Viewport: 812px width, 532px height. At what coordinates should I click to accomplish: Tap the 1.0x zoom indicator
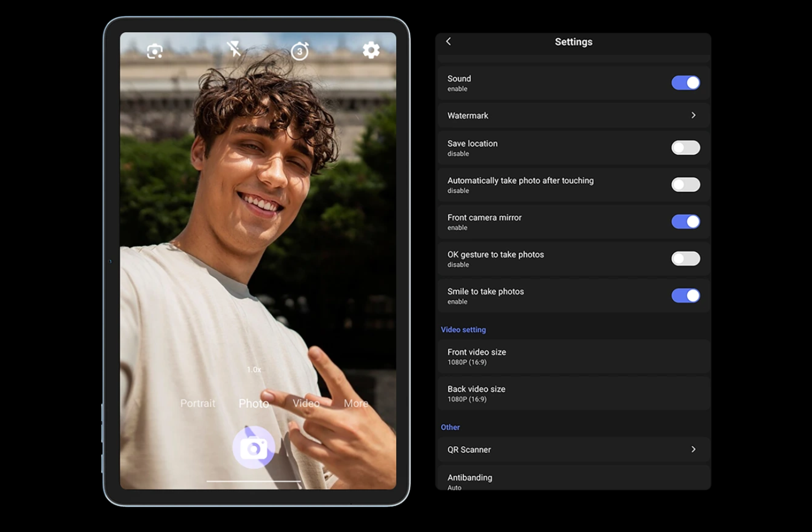254,370
